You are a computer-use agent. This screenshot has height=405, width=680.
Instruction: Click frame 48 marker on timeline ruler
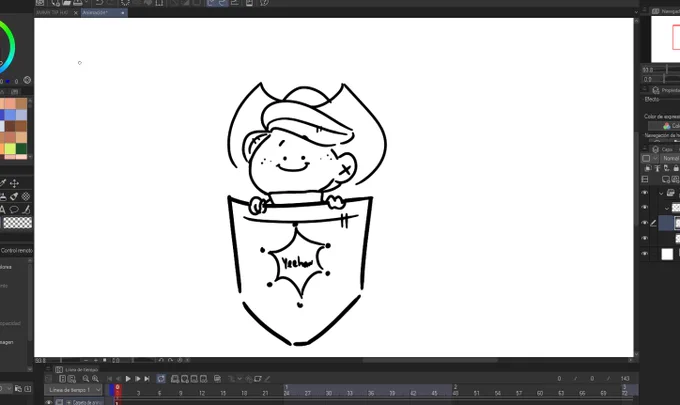click(x=455, y=393)
